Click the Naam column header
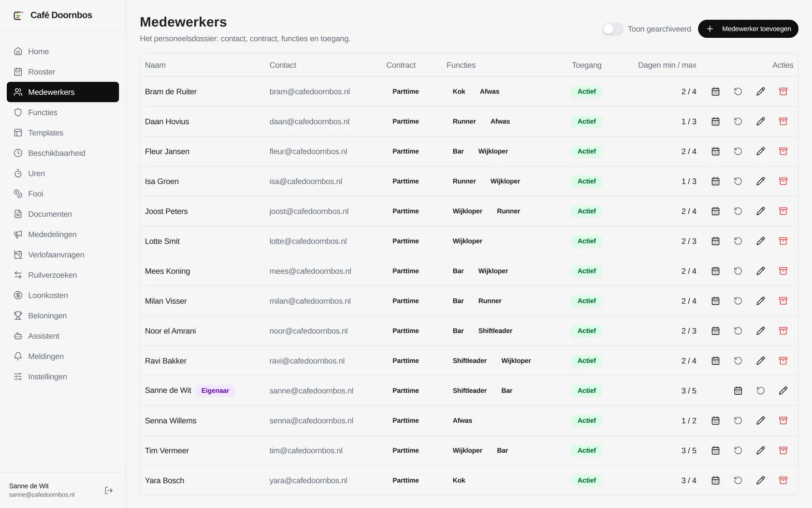The width and height of the screenshot is (812, 508). click(155, 65)
